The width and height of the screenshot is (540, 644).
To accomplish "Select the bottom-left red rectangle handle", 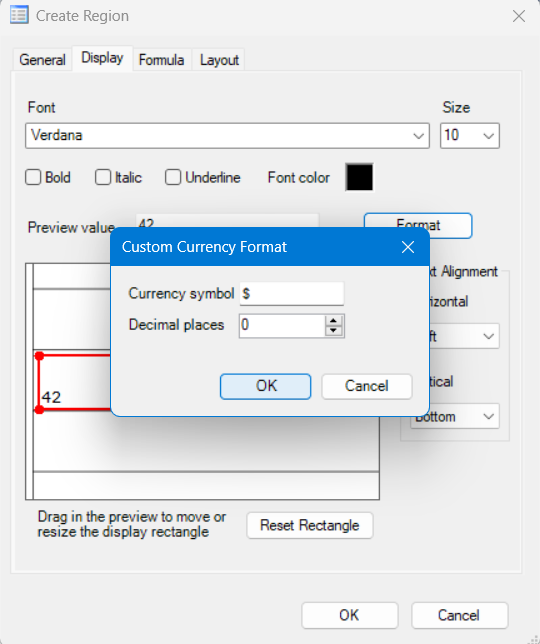I will tap(39, 409).
